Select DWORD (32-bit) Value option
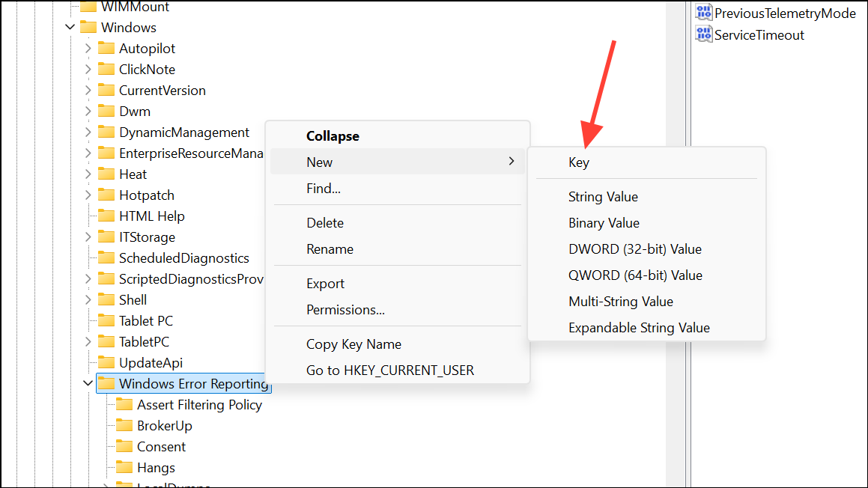 tap(634, 249)
